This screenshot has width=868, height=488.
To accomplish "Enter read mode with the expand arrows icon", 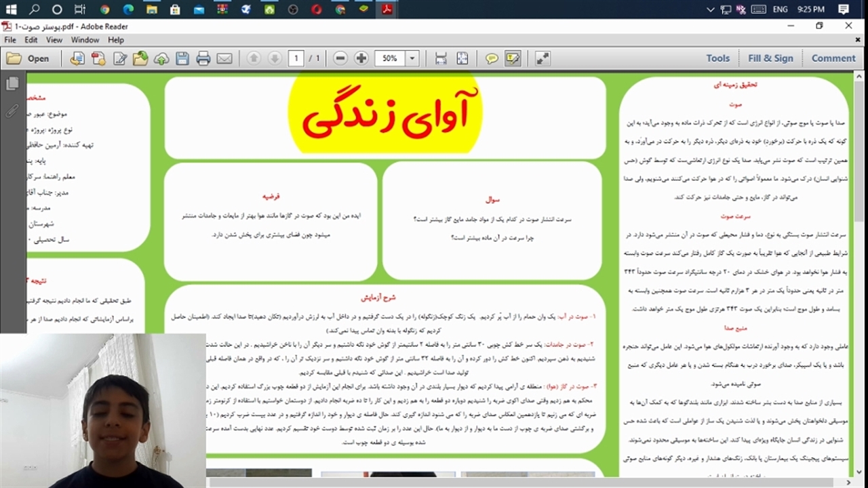I will pos(542,58).
